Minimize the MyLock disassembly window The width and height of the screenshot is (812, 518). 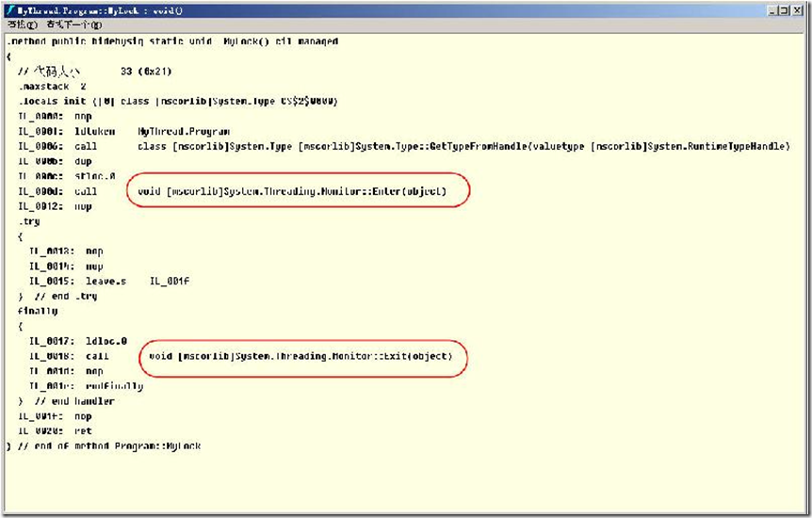point(772,10)
